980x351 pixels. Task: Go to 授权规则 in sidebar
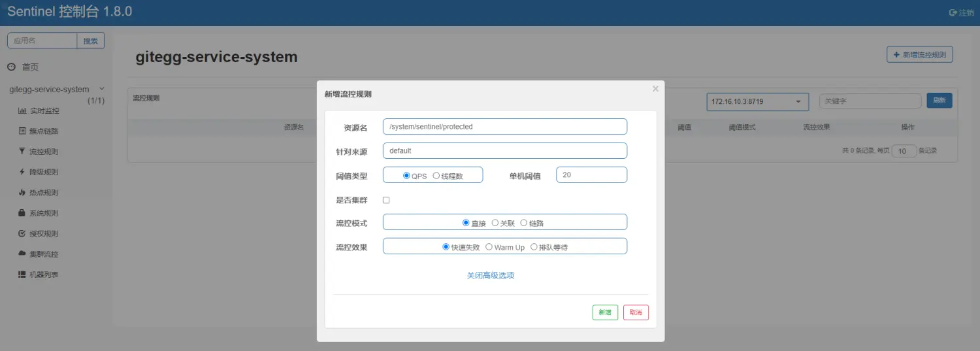[44, 233]
